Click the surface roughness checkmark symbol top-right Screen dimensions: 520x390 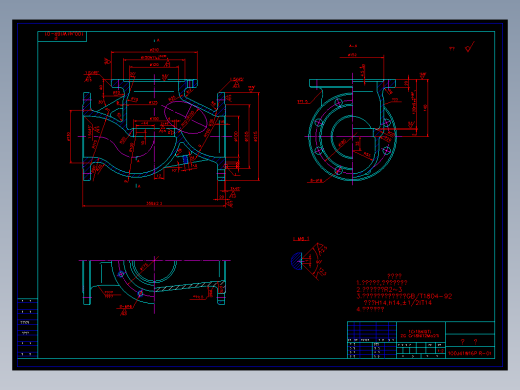(x=469, y=47)
